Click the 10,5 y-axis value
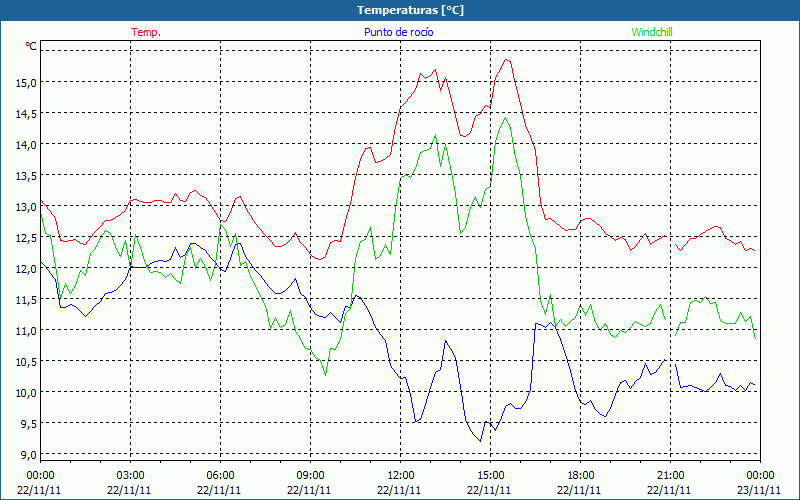The image size is (800, 500). tap(26, 362)
